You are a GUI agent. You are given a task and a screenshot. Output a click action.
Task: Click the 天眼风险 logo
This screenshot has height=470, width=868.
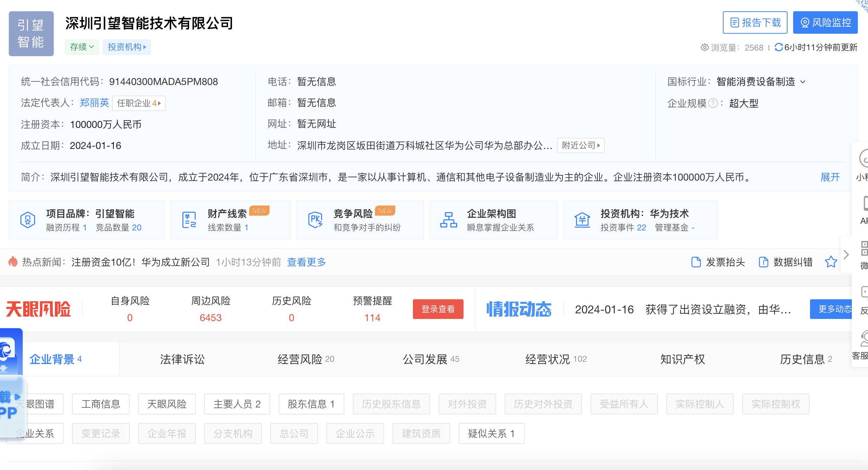[x=39, y=309]
